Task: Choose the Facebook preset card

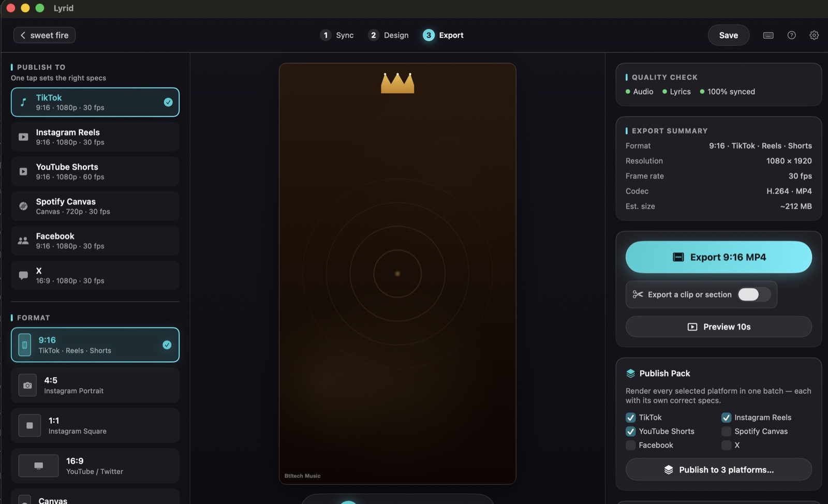Action: [x=95, y=241]
